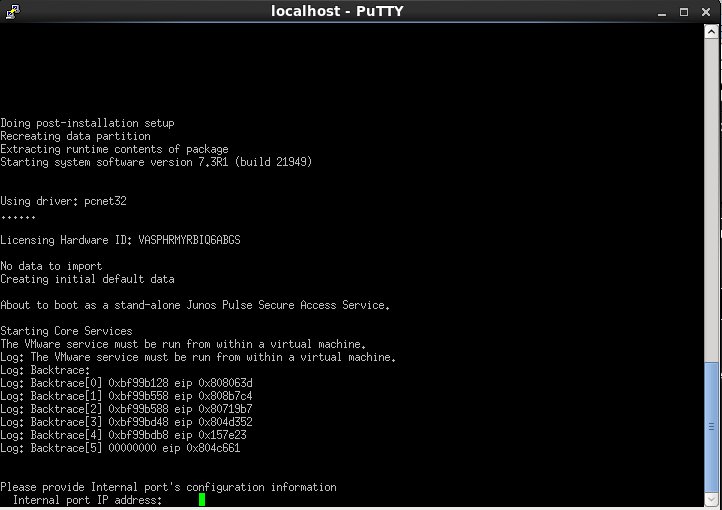Click the "Using driver: pcnet32" line
Screen dimensions: 722x510
[63, 201]
